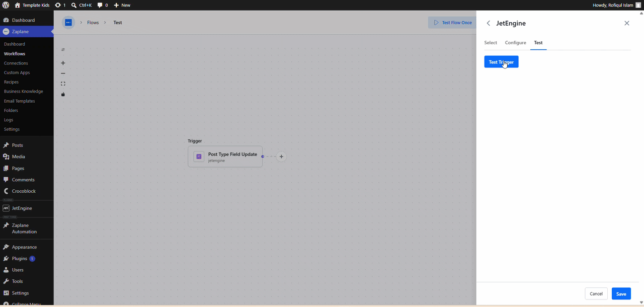Toggle canvas layout direction icon
The height and width of the screenshot is (307, 644).
[x=63, y=50]
